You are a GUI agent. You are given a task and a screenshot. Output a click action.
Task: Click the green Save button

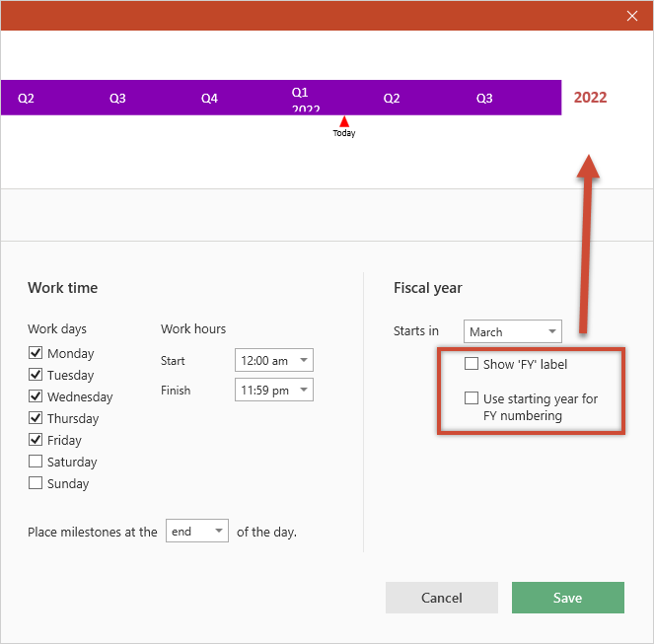pyautogui.click(x=567, y=598)
